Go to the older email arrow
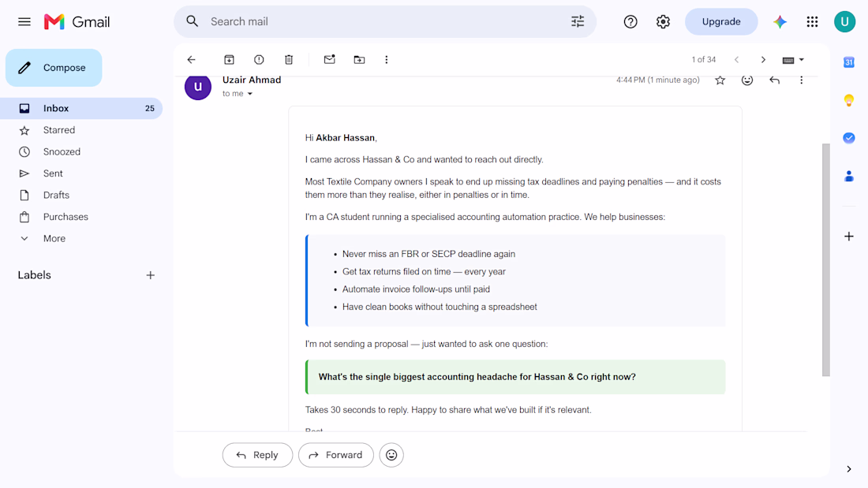 [x=763, y=60]
